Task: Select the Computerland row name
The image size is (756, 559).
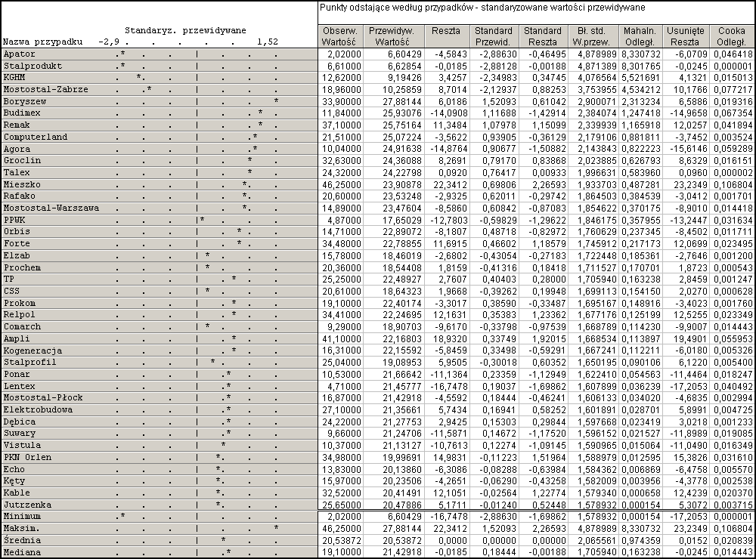Action: tap(36, 137)
